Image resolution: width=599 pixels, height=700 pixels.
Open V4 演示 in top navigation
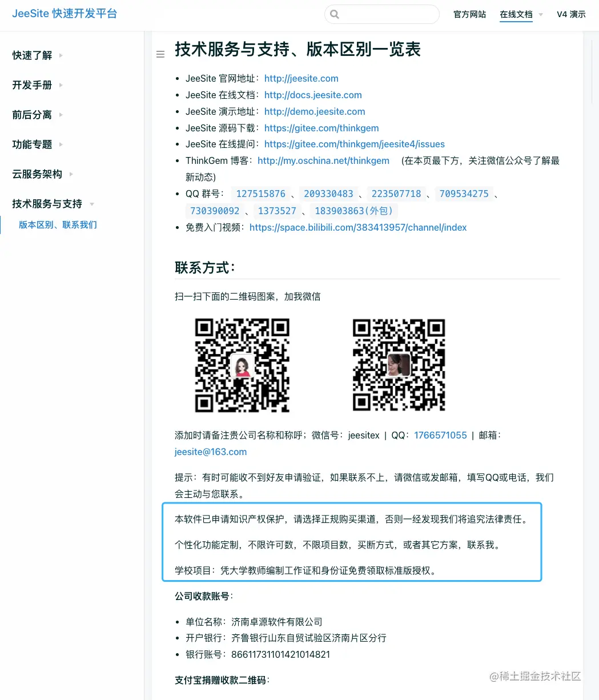571,14
